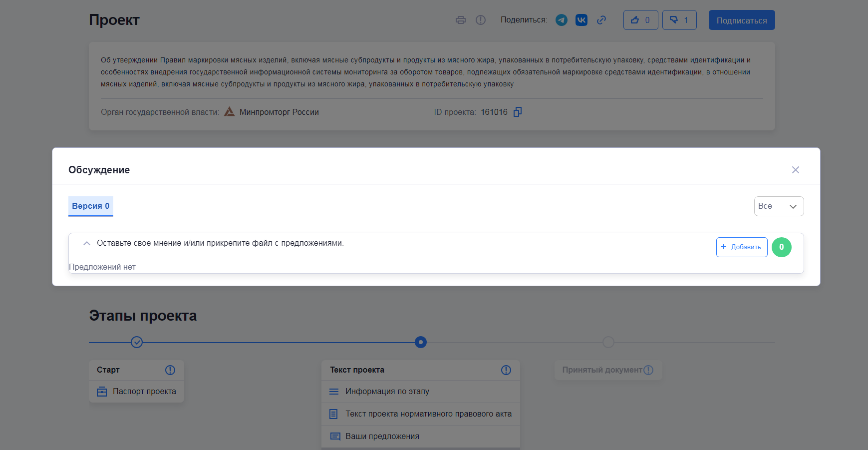Open info icon in Текст проекта stage
The width and height of the screenshot is (868, 450).
pos(506,370)
